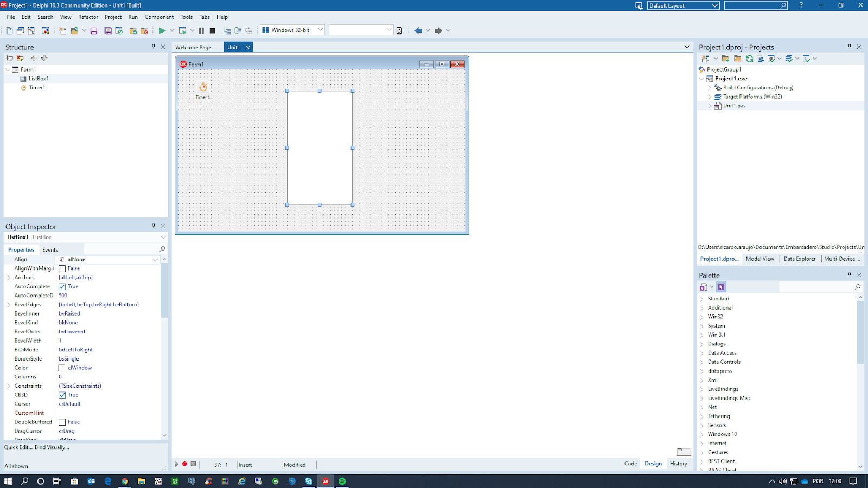Viewport: 868px width, 488px height.
Task: Switch to the History tab
Action: [678, 464]
